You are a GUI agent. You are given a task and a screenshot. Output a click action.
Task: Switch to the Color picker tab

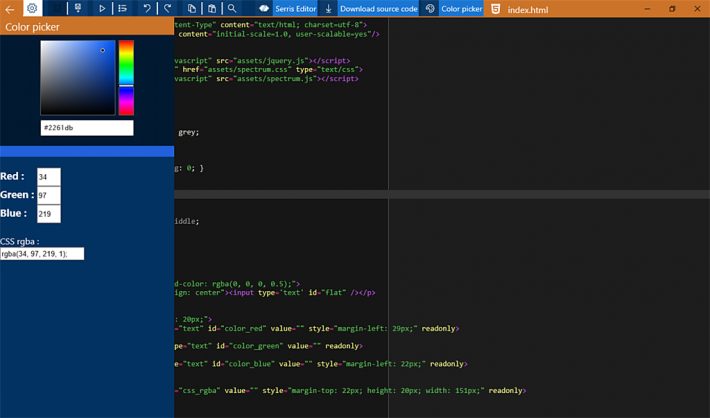pyautogui.click(x=461, y=9)
